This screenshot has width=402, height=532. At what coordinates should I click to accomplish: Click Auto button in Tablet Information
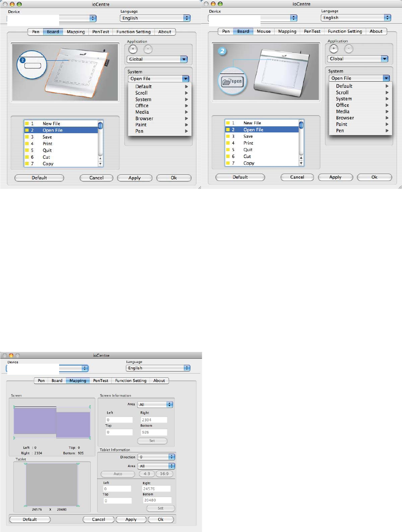click(x=118, y=474)
